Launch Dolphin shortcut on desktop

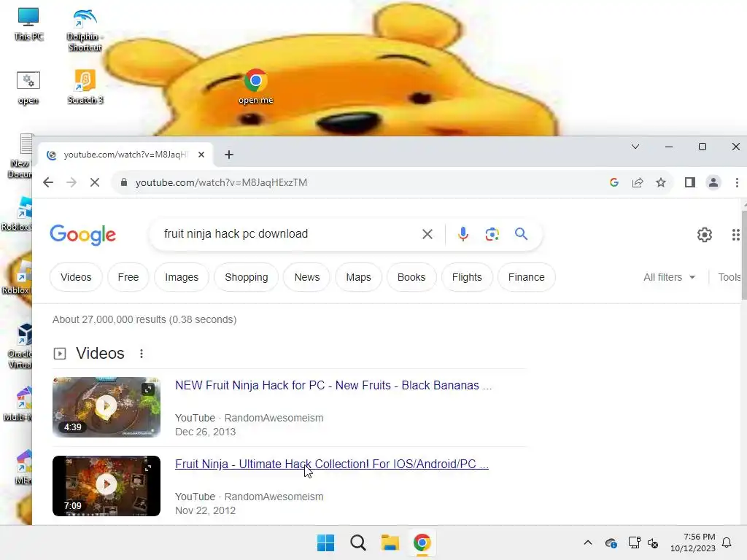tap(85, 29)
